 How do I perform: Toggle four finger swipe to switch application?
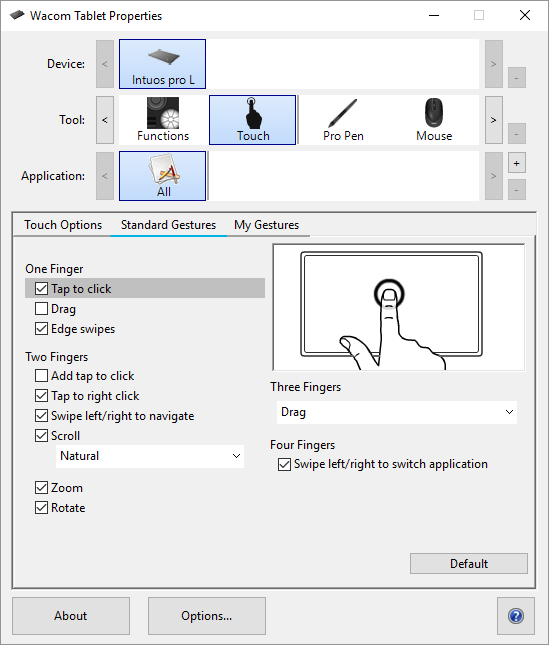tap(284, 464)
